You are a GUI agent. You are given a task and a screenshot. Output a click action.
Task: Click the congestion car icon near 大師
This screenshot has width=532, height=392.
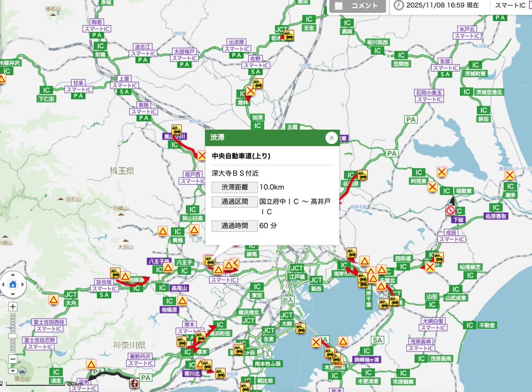pos(301,328)
